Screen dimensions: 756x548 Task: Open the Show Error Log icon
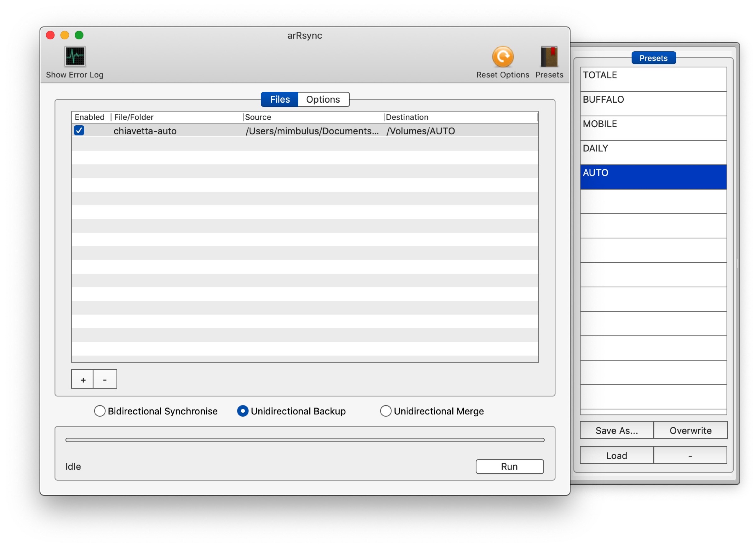[75, 57]
